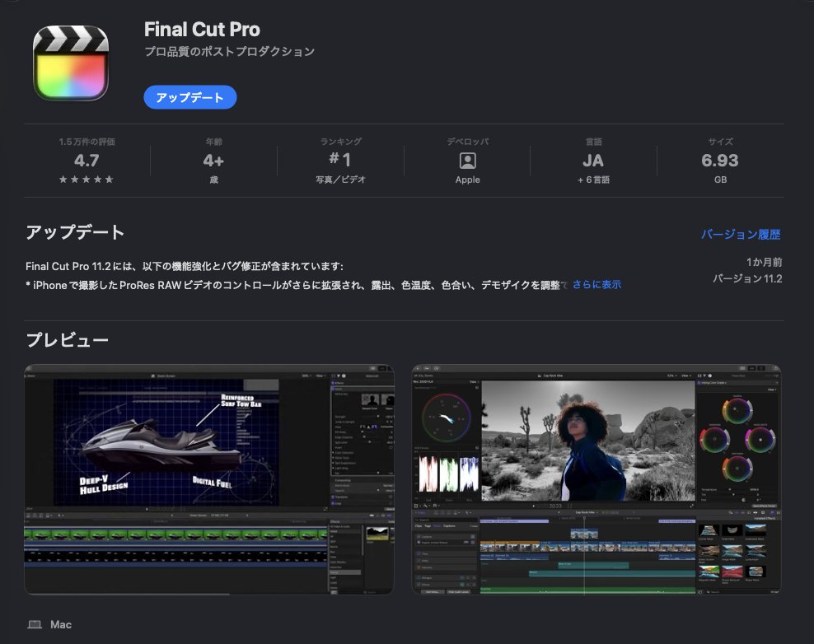Click the five star rating row
This screenshot has width=814, height=644.
[x=87, y=180]
